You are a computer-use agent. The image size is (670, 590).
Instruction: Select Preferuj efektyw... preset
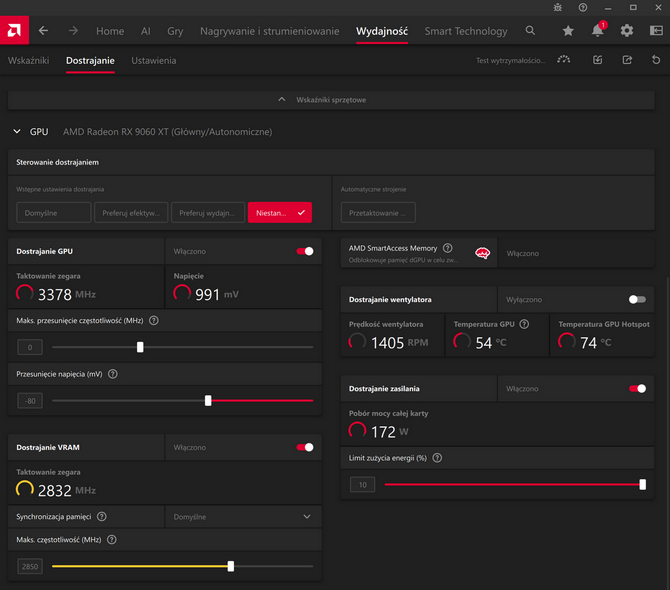131,212
